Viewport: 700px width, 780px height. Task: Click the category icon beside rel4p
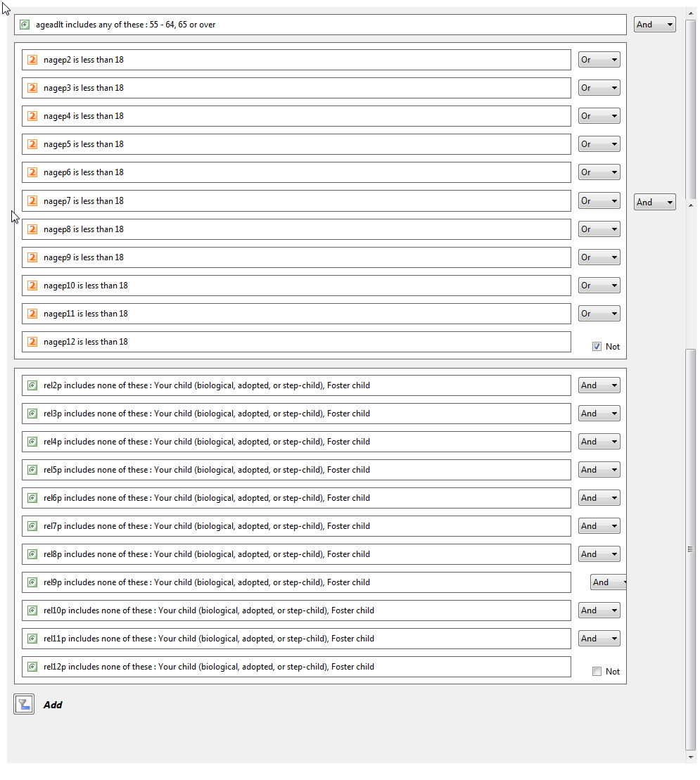coord(32,442)
